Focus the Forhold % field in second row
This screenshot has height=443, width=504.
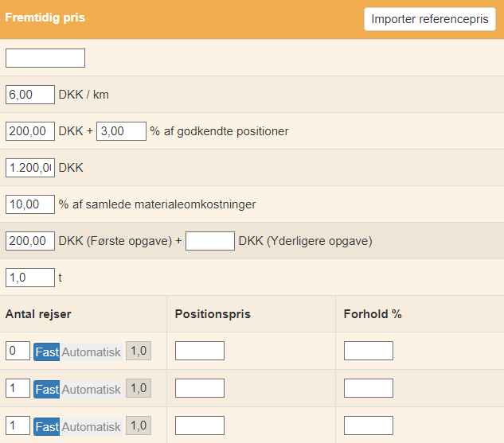point(369,388)
